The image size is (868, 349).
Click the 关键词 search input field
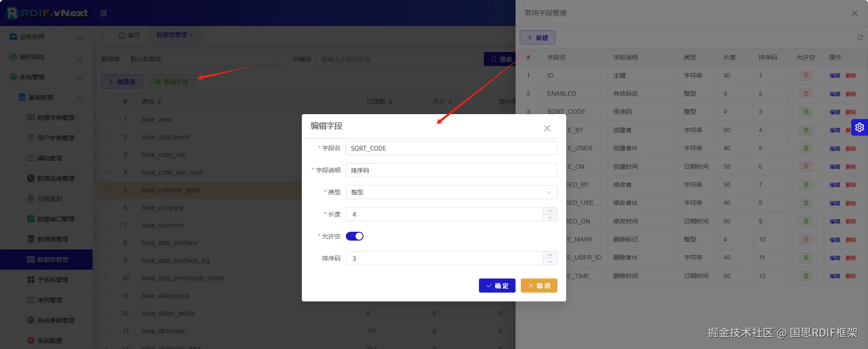397,59
